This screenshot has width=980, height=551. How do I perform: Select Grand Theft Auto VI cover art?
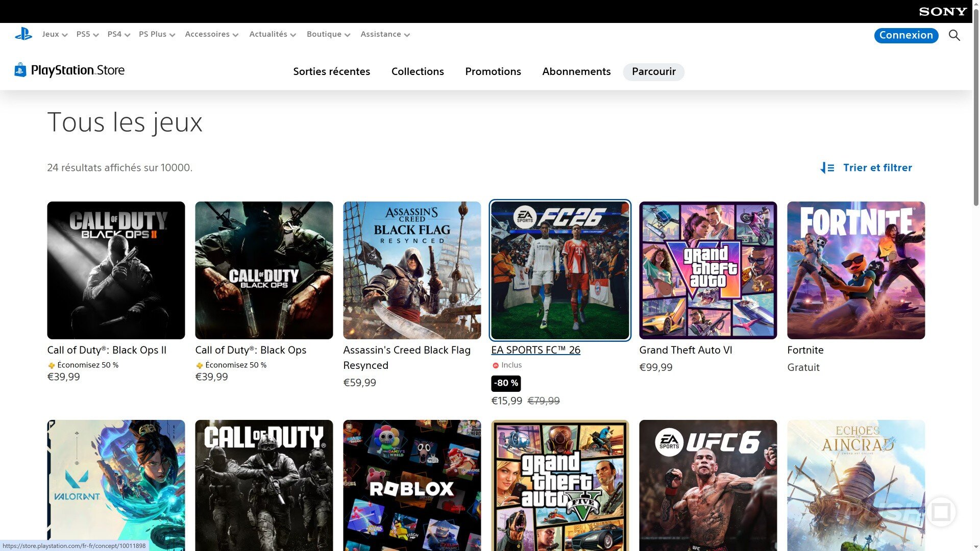[x=708, y=270]
